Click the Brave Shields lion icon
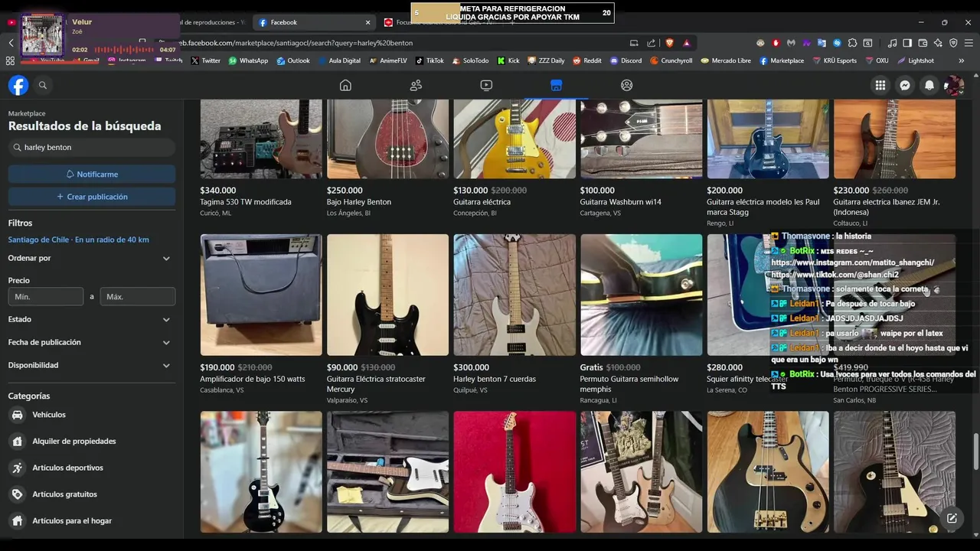 point(670,43)
